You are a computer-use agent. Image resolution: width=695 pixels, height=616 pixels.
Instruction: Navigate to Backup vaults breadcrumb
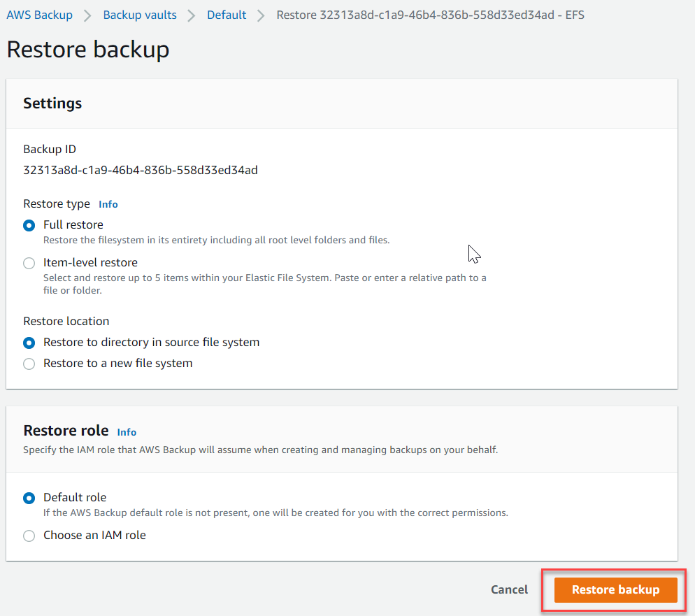(140, 15)
